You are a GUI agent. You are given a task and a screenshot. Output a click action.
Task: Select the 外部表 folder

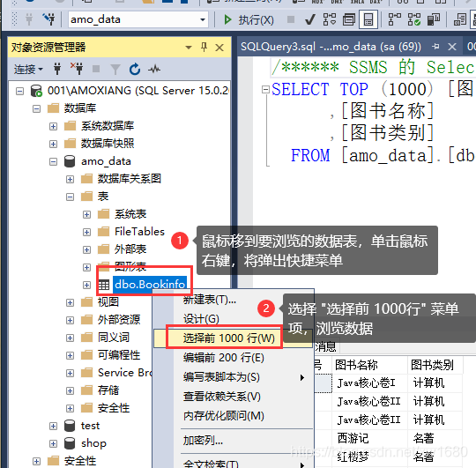[130, 249]
